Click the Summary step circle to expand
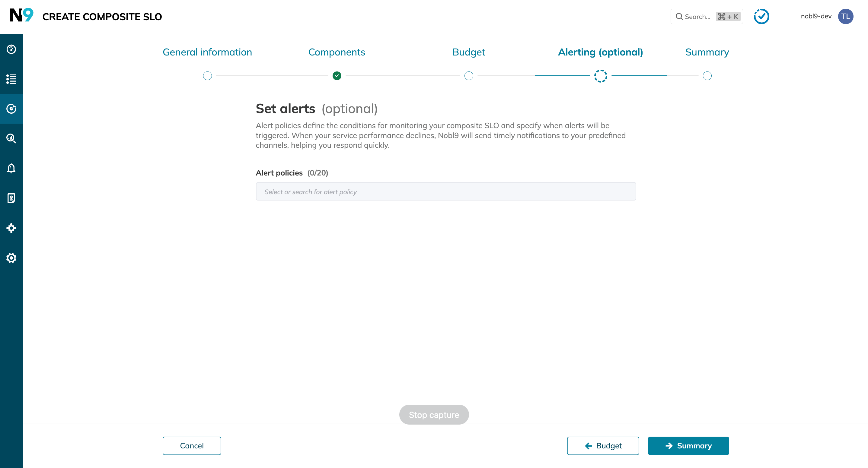Image resolution: width=868 pixels, height=468 pixels. (707, 75)
